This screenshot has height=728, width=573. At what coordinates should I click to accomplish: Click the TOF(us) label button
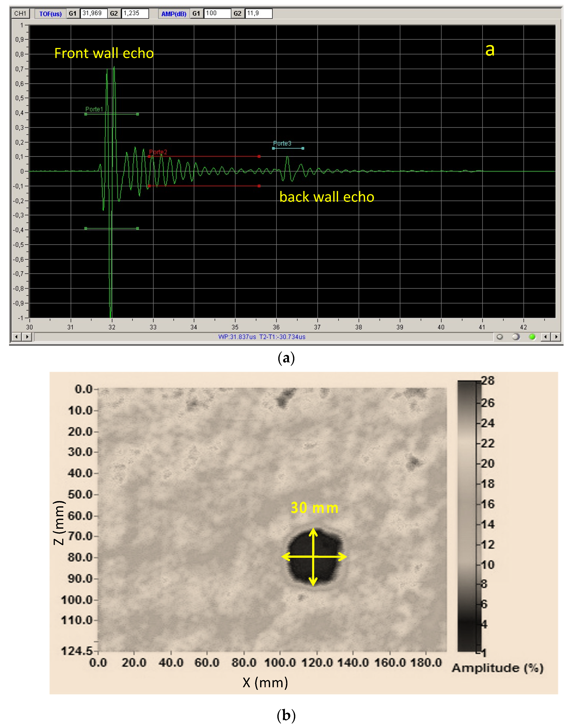[50, 14]
